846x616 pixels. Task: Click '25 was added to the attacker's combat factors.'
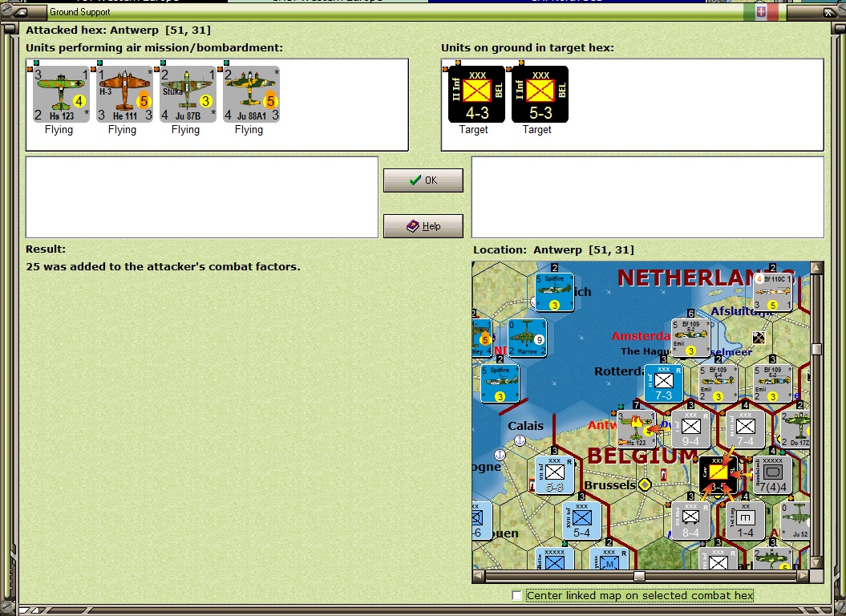(x=163, y=267)
